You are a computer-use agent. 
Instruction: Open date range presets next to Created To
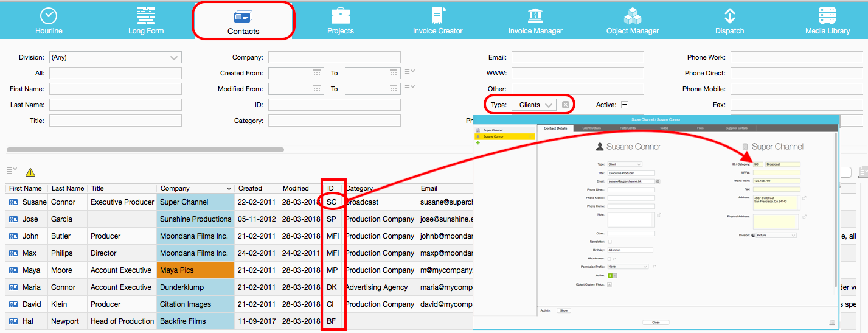click(410, 72)
